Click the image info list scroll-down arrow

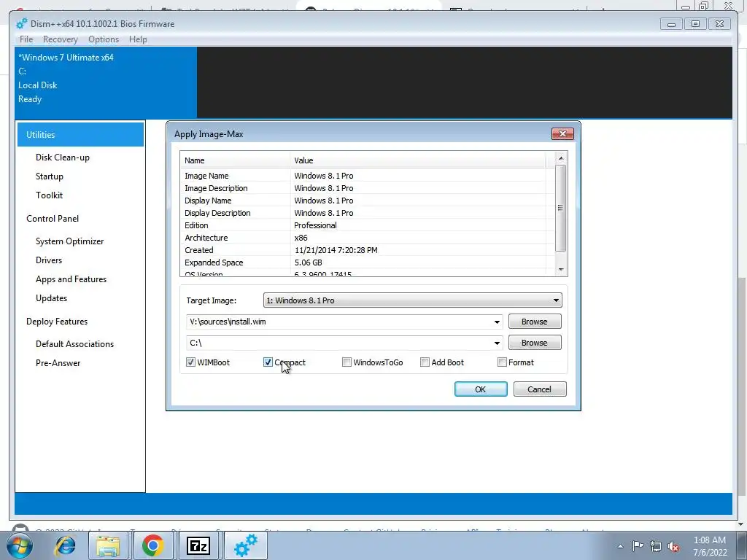561,270
